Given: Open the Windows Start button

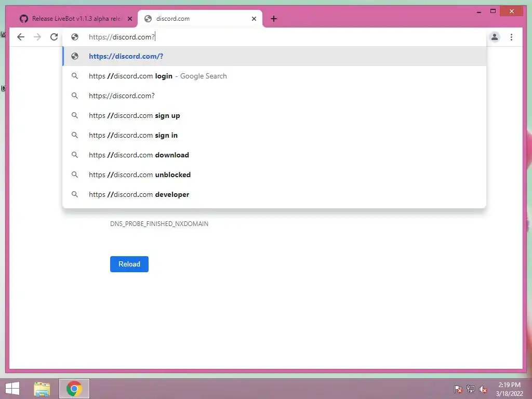Looking at the screenshot, I should (12, 389).
